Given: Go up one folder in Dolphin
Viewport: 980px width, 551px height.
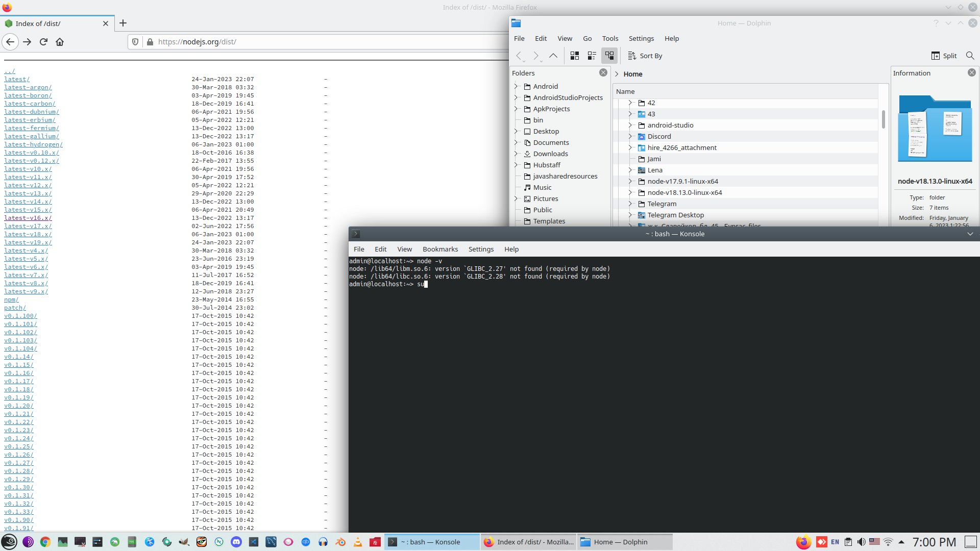Looking at the screenshot, I should 553,56.
